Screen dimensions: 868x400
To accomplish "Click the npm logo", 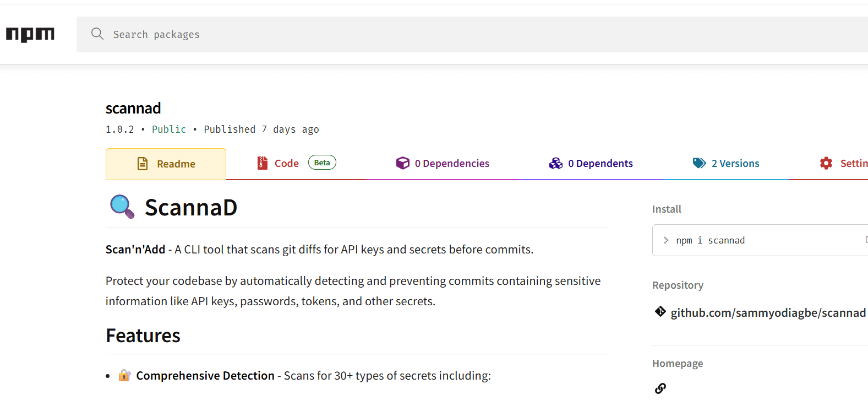I will [x=30, y=35].
